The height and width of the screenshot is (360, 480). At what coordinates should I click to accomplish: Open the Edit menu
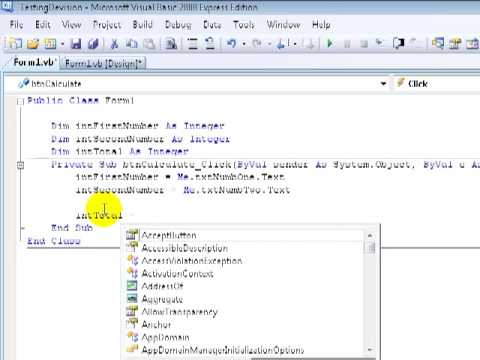pos(43,25)
